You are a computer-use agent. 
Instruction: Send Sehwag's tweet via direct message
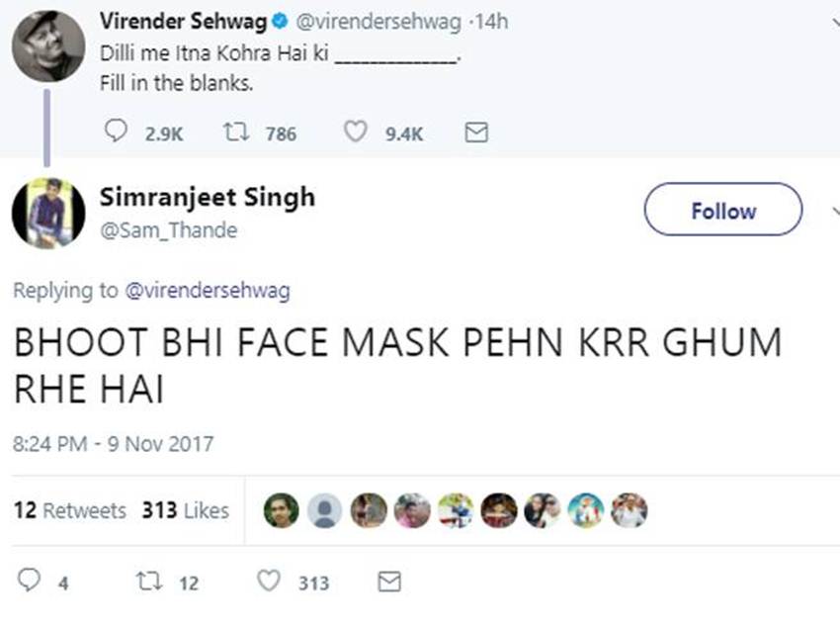[476, 132]
